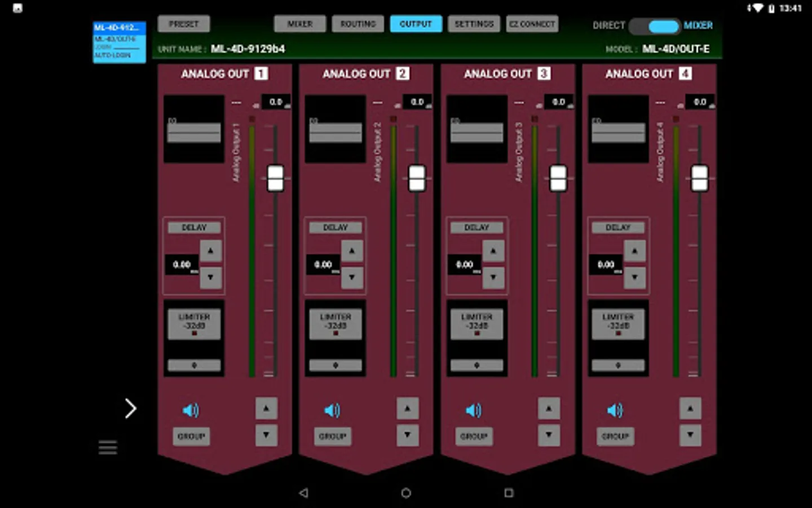The image size is (812, 508).
Task: Click GROUP button on Analog Out 4
Action: (616, 436)
